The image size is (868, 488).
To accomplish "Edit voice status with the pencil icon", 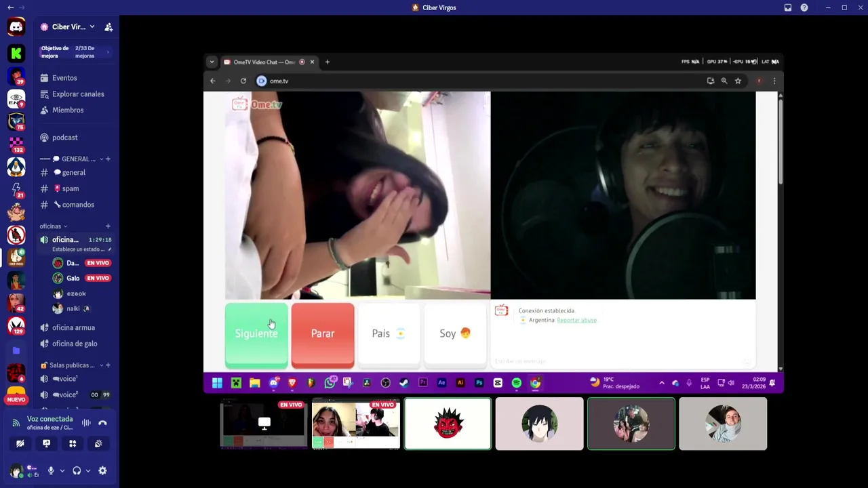I will (x=109, y=249).
